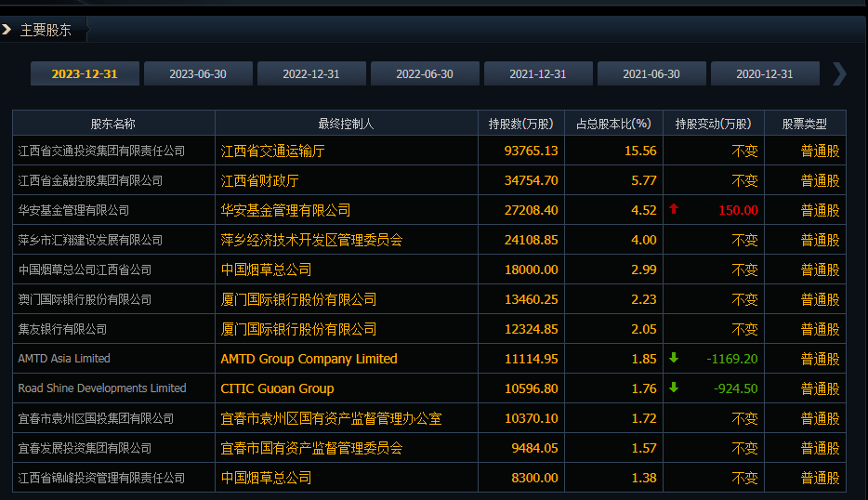Click the CITIC Guoan Group link
868x500 pixels.
[277, 388]
